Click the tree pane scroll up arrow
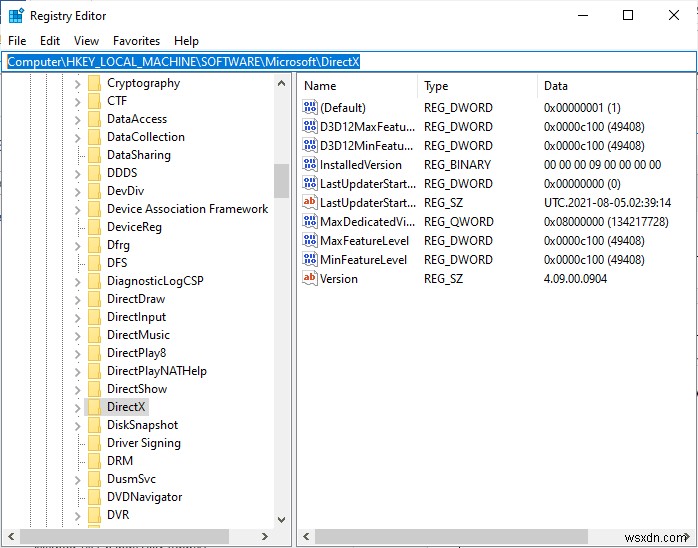This screenshot has width=698, height=548. (281, 83)
